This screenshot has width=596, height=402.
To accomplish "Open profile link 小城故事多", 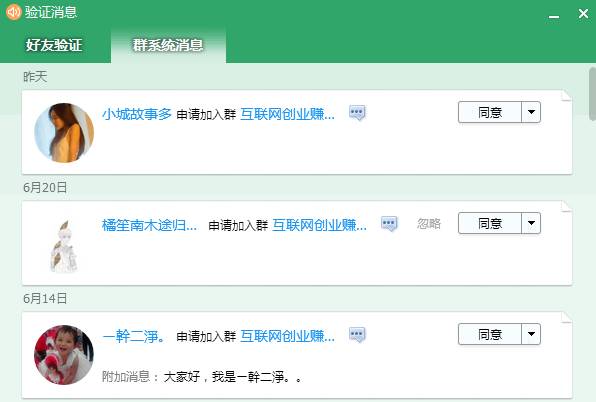I will coord(137,114).
